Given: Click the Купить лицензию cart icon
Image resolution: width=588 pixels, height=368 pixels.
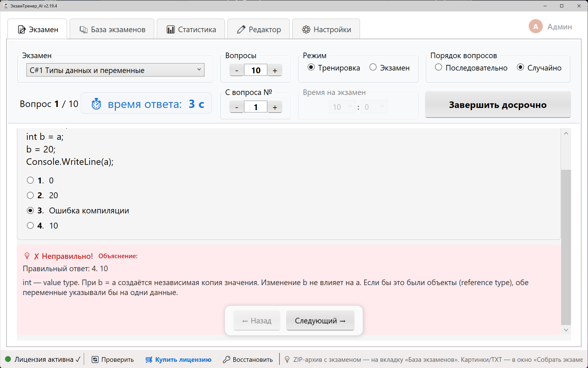Looking at the screenshot, I should [x=149, y=360].
